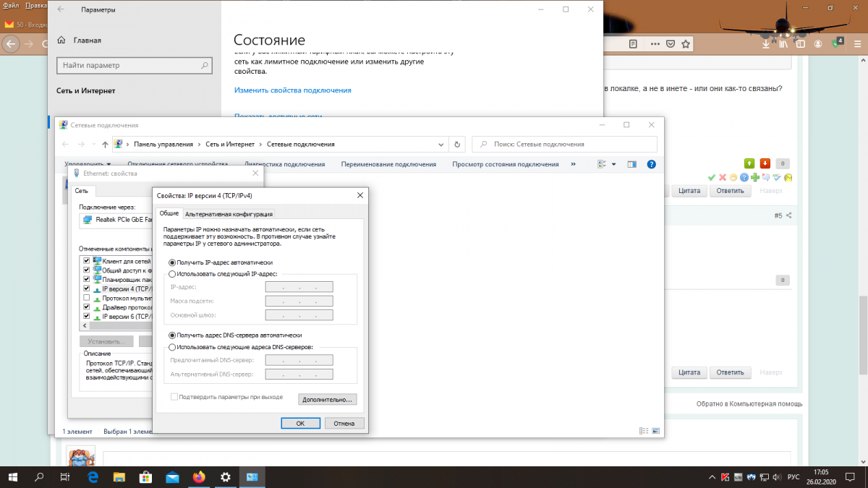This screenshot has height=488, width=868.
Task: Select 'Использовать следующие адреса DNS-серверов' radio button
Action: tap(171, 347)
